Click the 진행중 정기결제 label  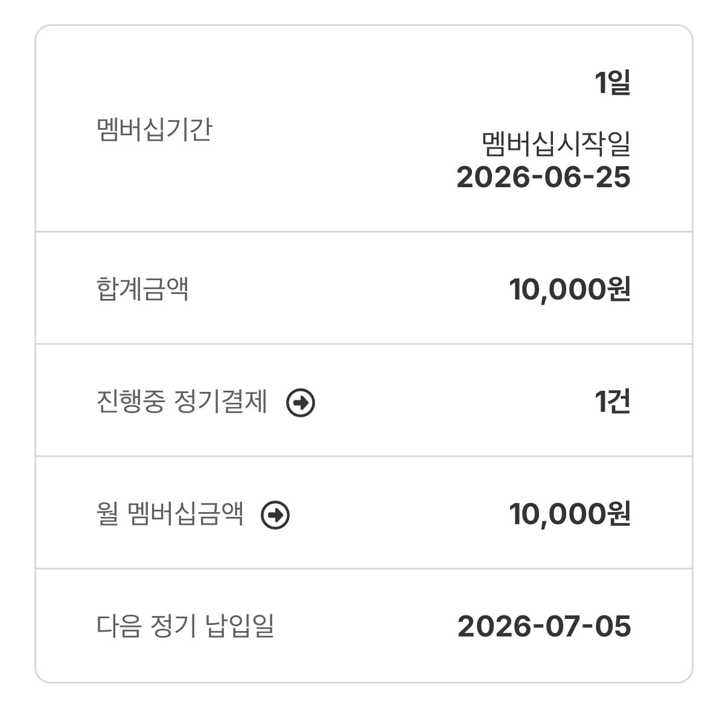tap(182, 402)
